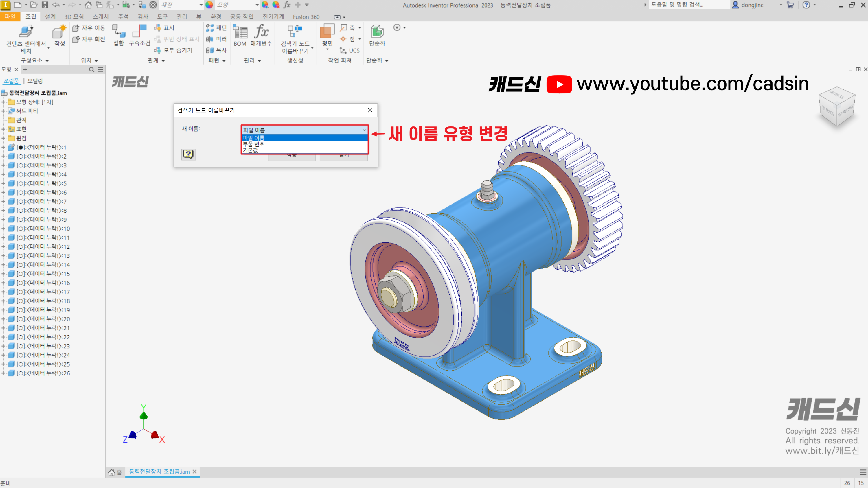Switch browser to 모델링 view

[x=35, y=81]
